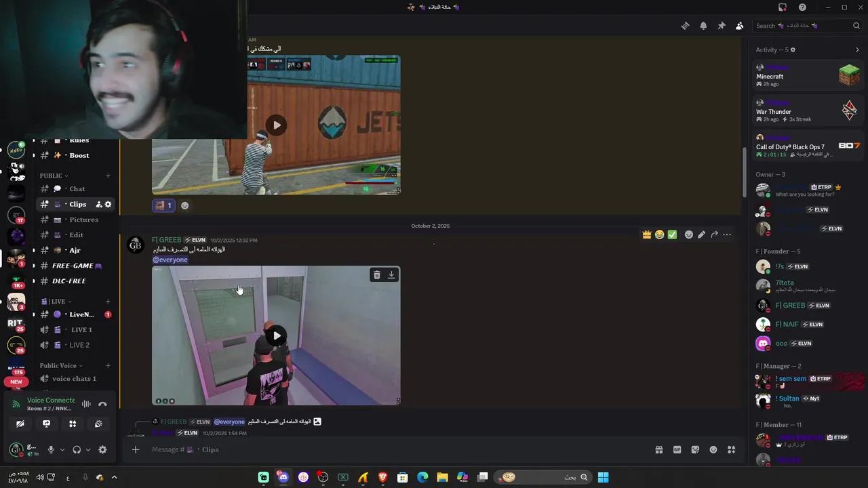Edit the F| GREEB message
Image resolution: width=868 pixels, height=488 pixels.
701,235
